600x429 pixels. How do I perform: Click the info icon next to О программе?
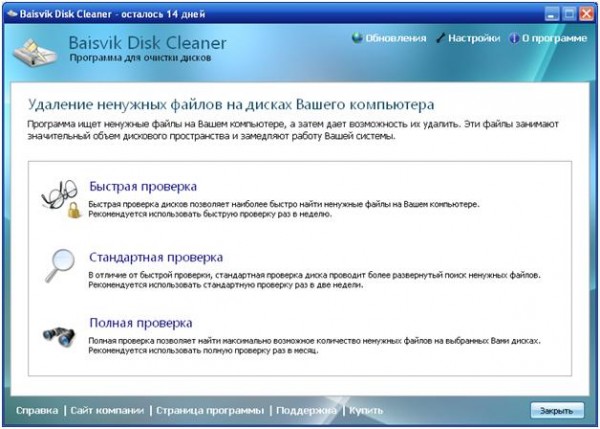click(514, 38)
